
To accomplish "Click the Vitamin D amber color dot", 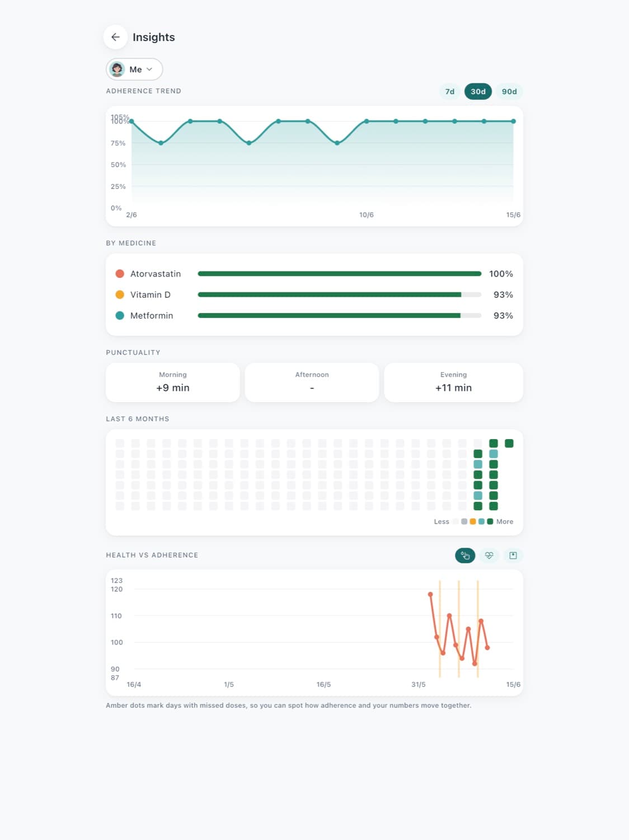I will (120, 295).
